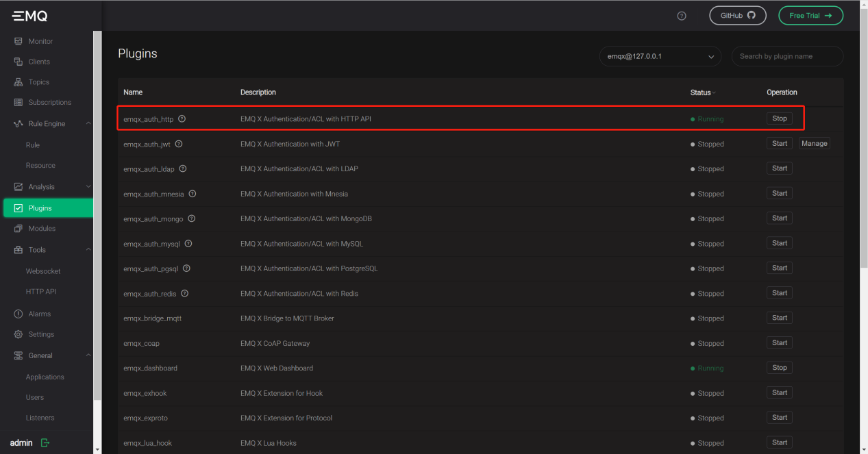Click the page vertical scrollbar
Image resolution: width=868 pixels, height=454 pixels.
[864, 137]
